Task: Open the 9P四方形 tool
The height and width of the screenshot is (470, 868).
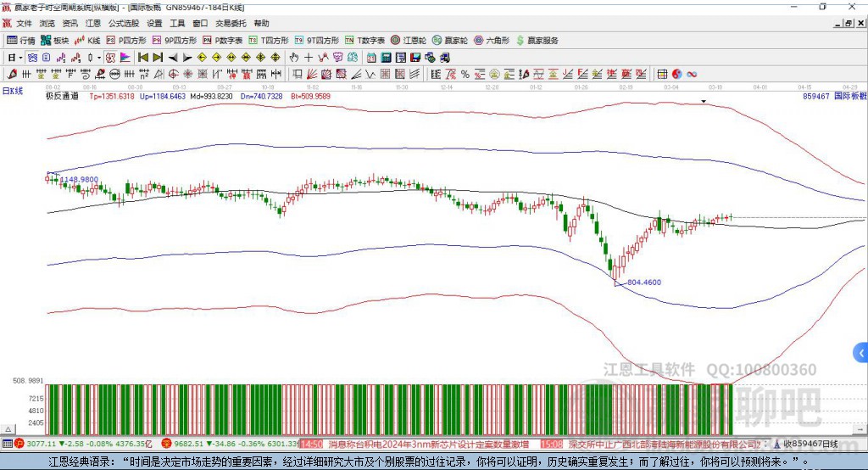Action: coord(175,41)
